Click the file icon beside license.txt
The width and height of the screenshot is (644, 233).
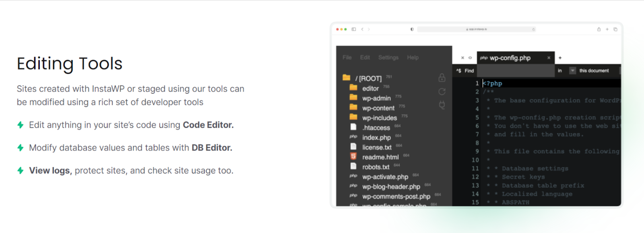click(x=353, y=146)
